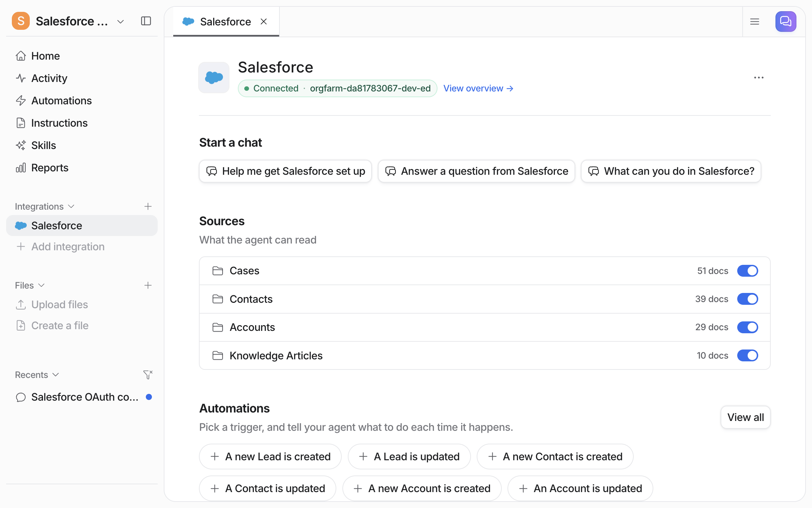This screenshot has width=812, height=508.
Task: Add trigger: A new Contact is created
Action: click(x=555, y=457)
